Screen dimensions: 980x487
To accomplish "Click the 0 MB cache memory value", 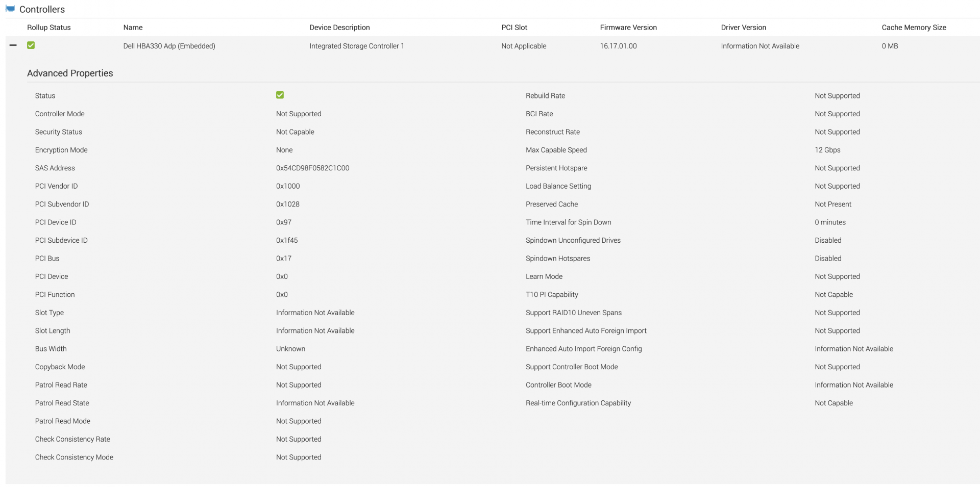I will click(x=890, y=46).
